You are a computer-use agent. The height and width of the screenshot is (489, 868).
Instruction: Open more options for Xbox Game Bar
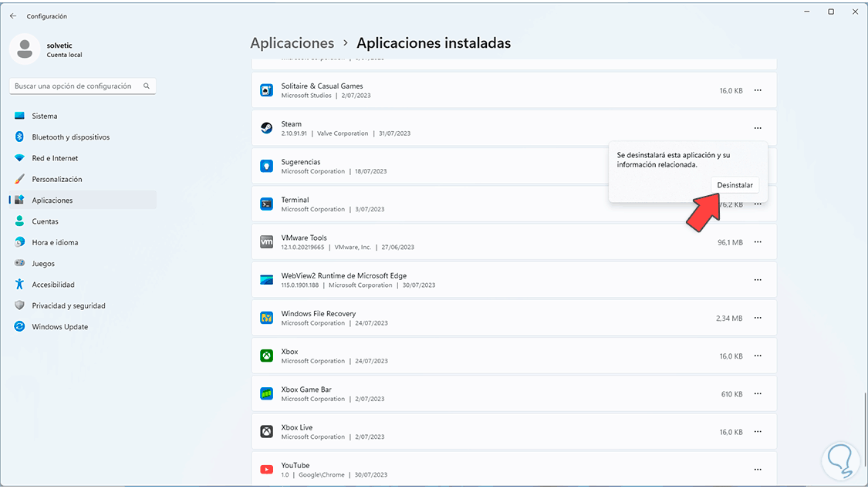(758, 394)
